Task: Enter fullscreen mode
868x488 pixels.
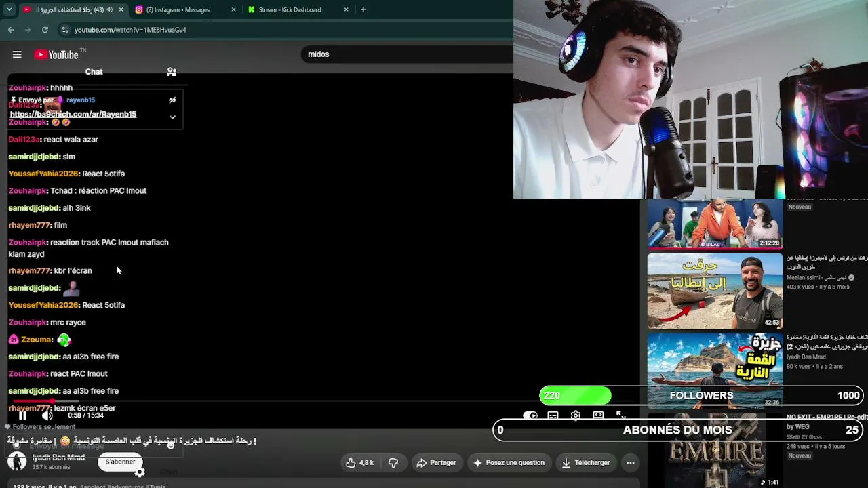Action: coord(620,415)
